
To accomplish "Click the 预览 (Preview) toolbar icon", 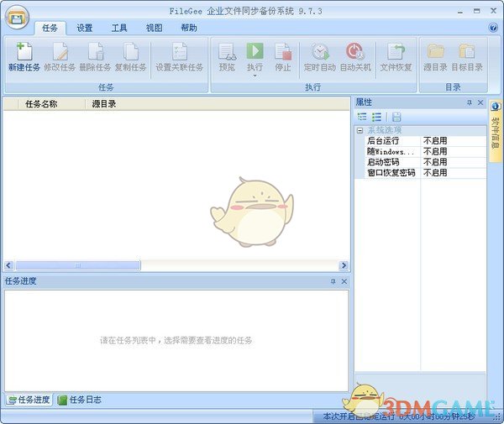I will 227,52.
